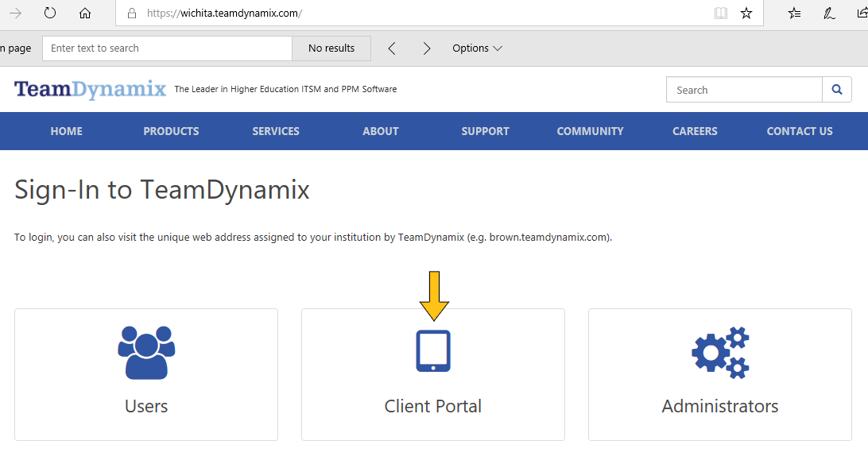Click the share icon in toolbar

[x=862, y=14]
